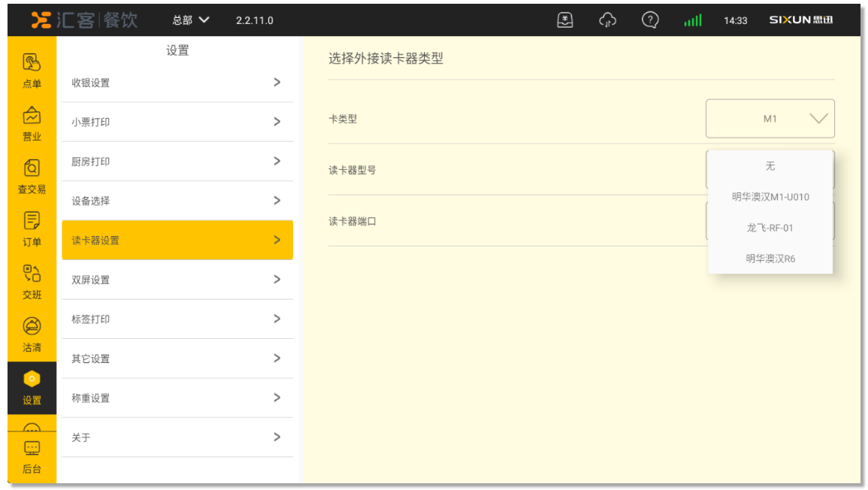Open the help question mark icon

coord(650,20)
